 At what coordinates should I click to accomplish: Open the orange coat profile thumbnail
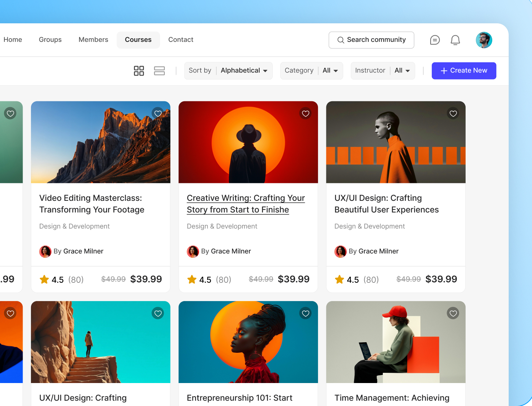(x=396, y=142)
